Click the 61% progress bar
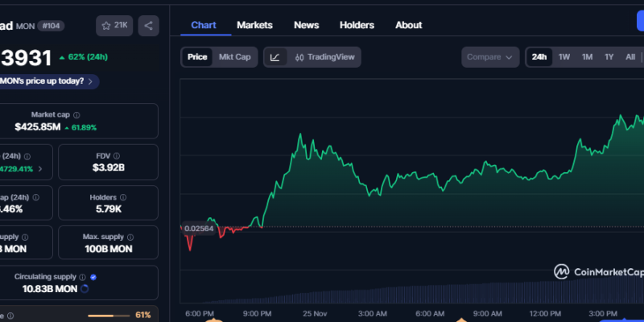Screen dimensions: 644x322 coord(109,315)
